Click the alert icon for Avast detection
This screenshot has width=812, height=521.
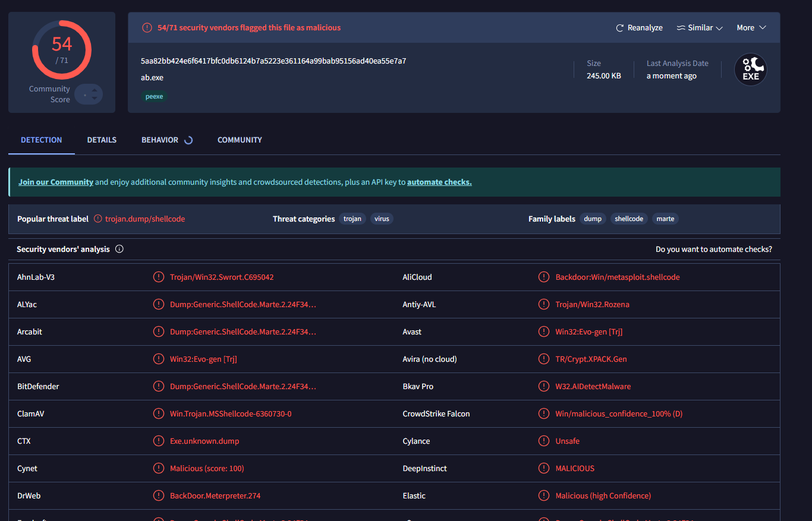click(x=544, y=331)
